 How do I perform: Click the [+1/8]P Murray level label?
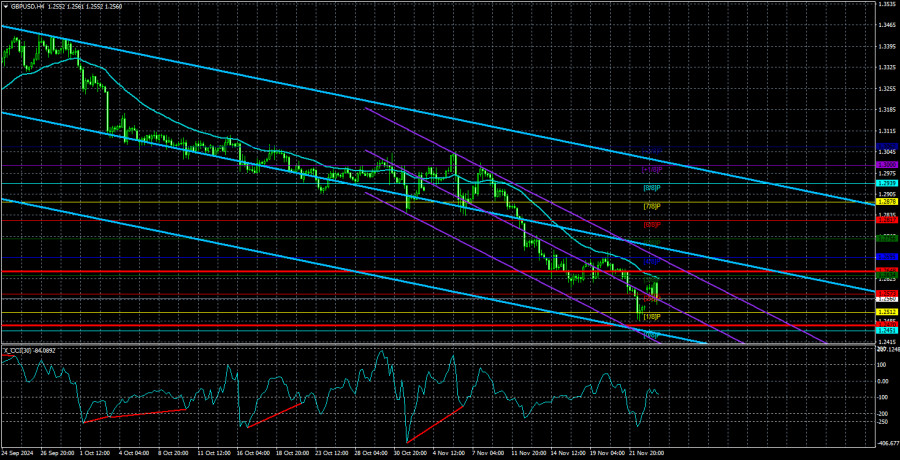pos(651,170)
